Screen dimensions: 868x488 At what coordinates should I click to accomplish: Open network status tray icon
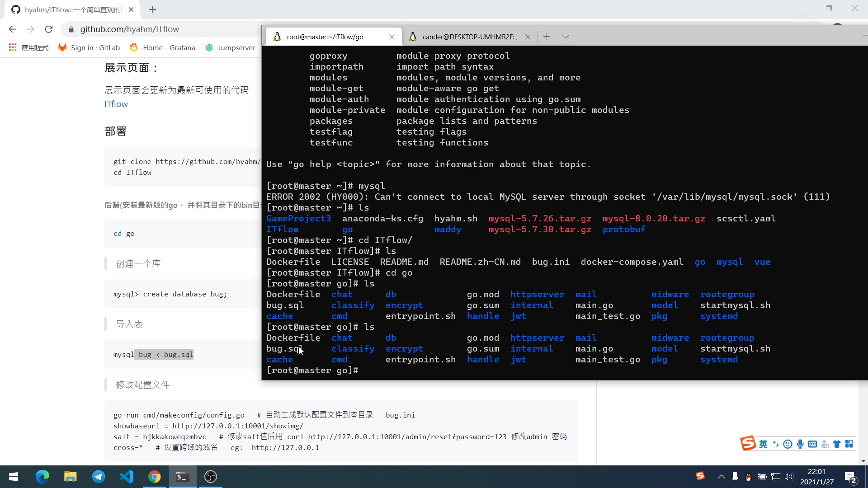(x=776, y=477)
